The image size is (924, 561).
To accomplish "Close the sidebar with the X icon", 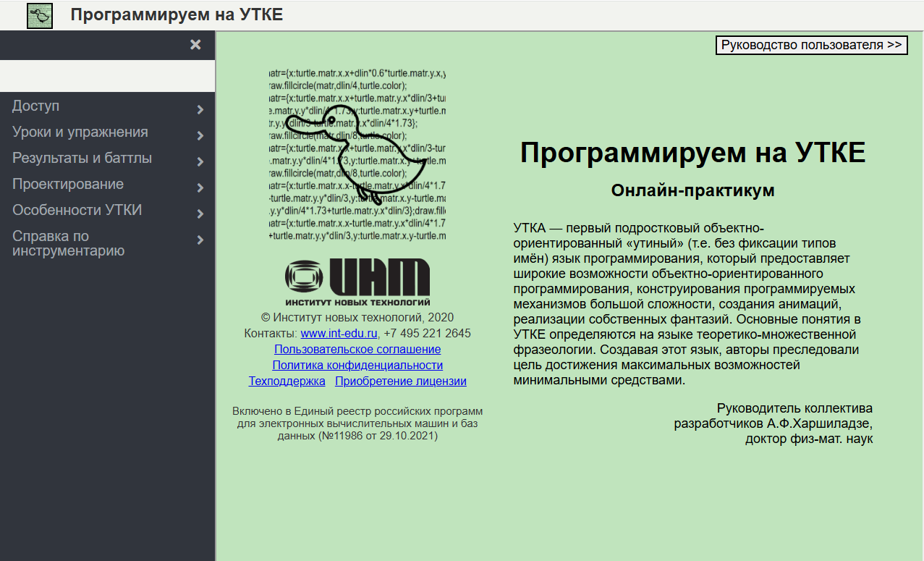I will pyautogui.click(x=195, y=45).
